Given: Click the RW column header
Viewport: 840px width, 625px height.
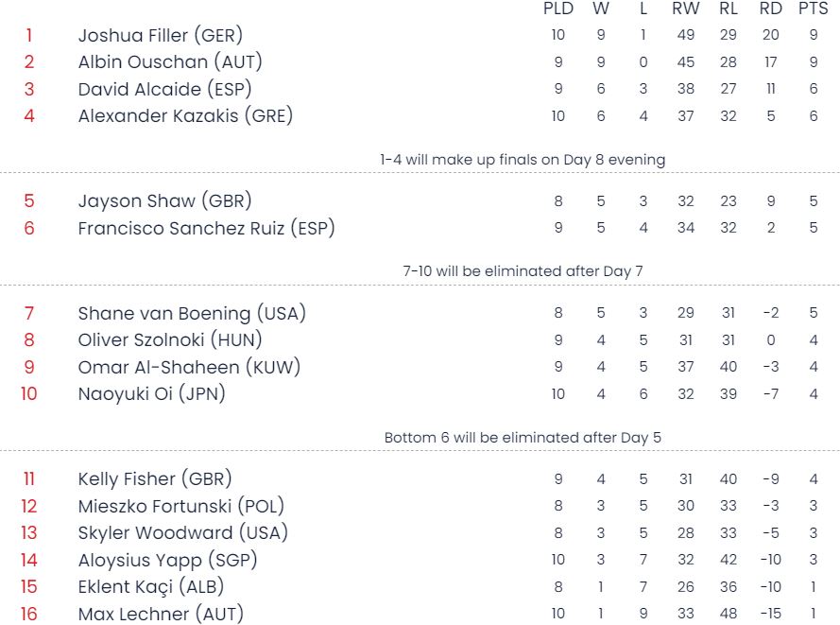Looking at the screenshot, I should [686, 9].
